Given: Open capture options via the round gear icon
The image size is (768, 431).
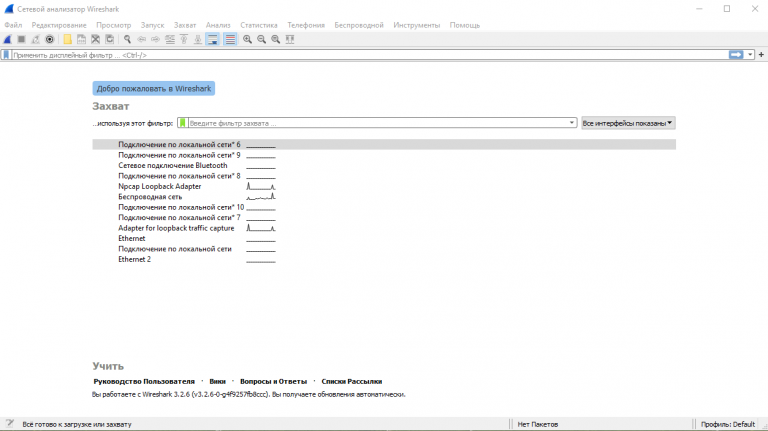Looking at the screenshot, I should [x=49, y=39].
